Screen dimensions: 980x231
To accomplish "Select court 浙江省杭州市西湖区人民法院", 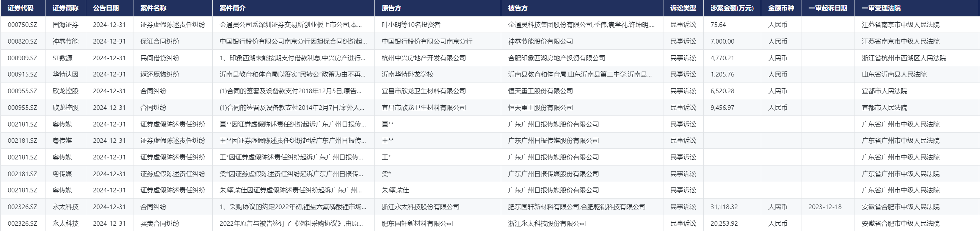I will (x=904, y=58).
